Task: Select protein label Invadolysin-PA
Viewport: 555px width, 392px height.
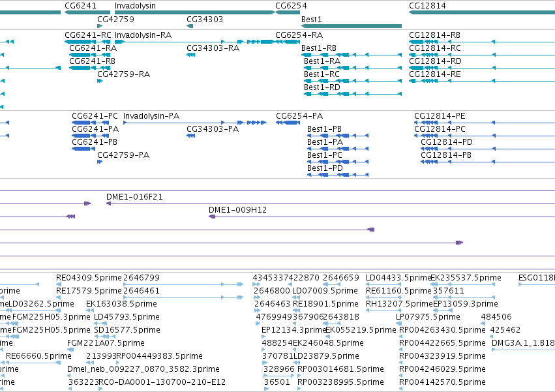Action: 151,116
